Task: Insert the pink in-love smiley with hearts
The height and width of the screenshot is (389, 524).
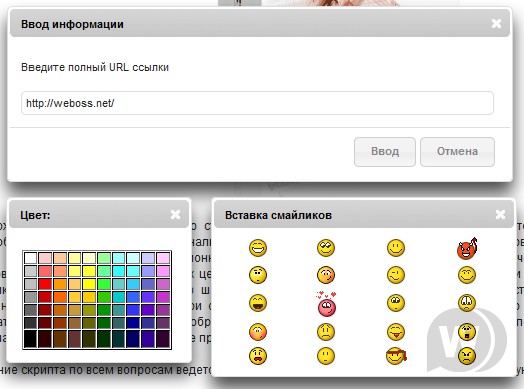Action: (326, 304)
